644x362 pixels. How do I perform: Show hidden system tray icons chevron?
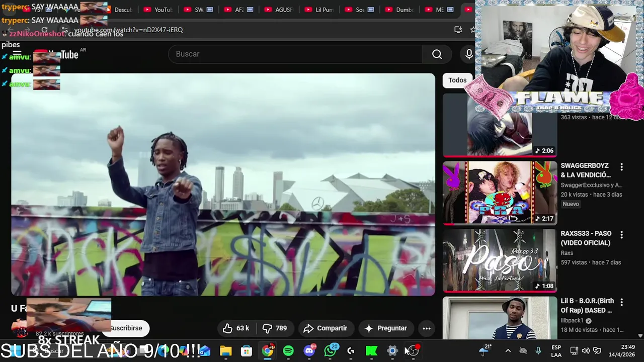(x=508, y=351)
